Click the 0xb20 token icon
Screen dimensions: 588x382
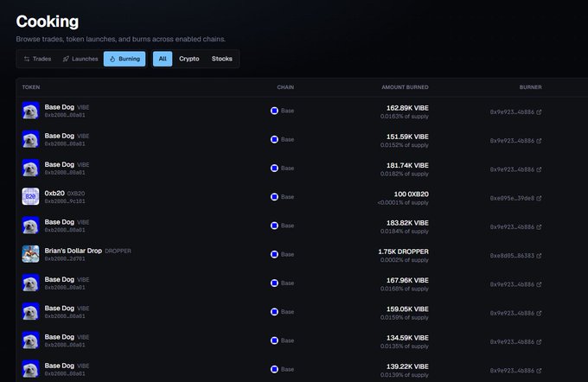(x=30, y=197)
